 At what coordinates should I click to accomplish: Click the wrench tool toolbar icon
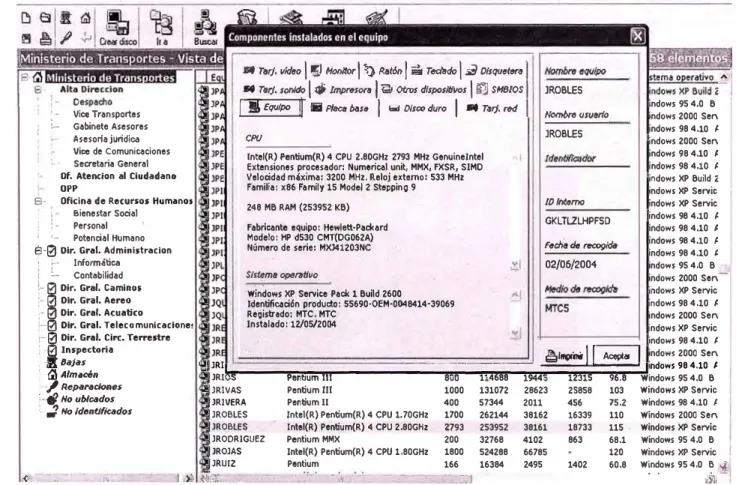click(x=66, y=38)
